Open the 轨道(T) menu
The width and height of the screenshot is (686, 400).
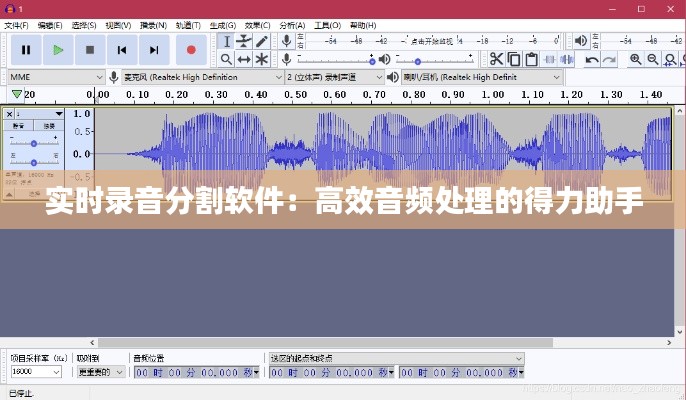188,25
